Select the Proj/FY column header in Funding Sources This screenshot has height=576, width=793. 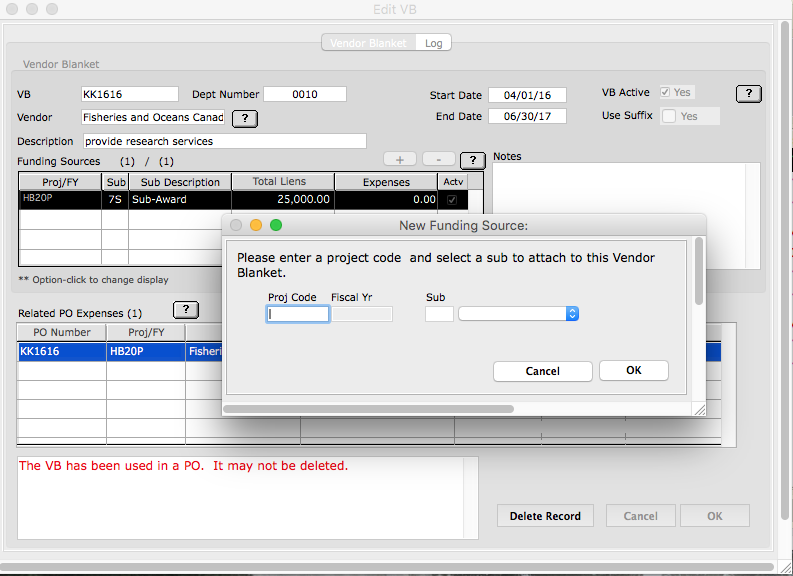60,182
